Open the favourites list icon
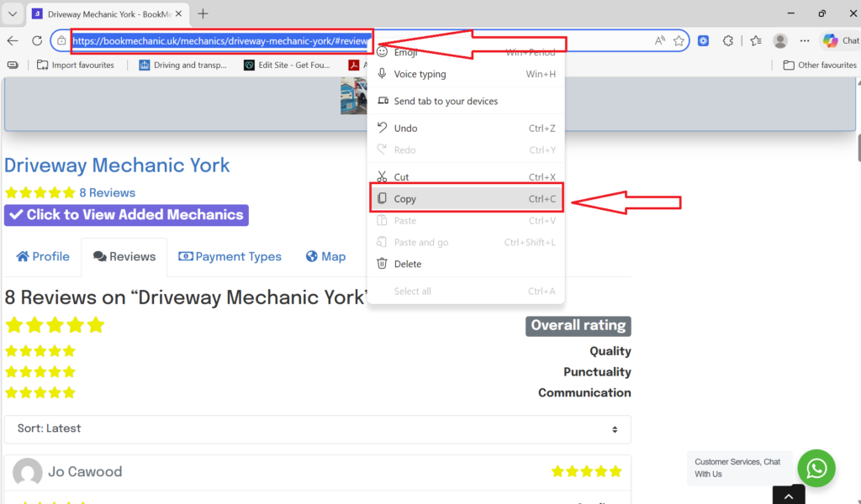This screenshot has width=861, height=504. [756, 40]
